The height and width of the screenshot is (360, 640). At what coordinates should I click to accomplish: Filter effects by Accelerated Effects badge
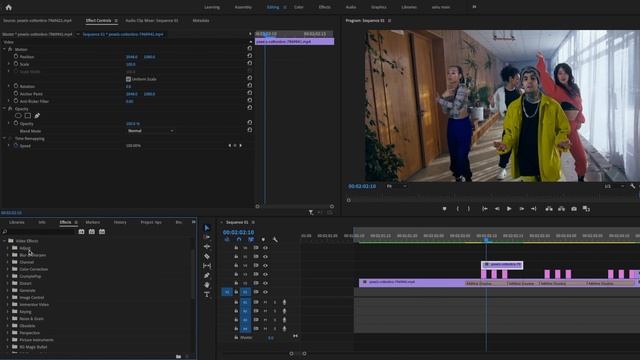(81, 231)
